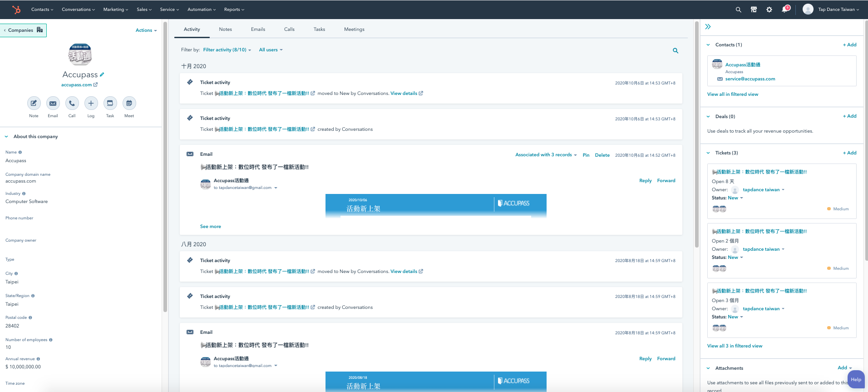Pin the October 6 email

click(x=586, y=155)
